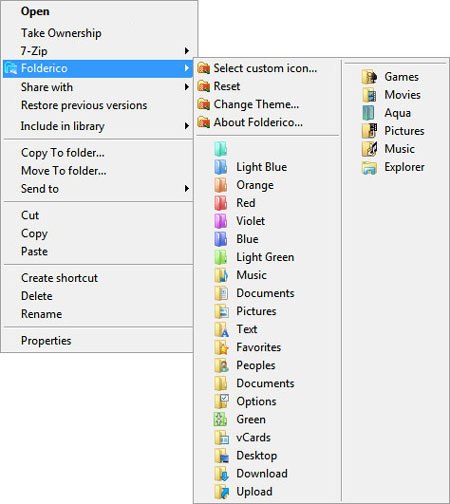The height and width of the screenshot is (504, 450).
Task: Pick the Light Blue folder icon
Action: 221,167
